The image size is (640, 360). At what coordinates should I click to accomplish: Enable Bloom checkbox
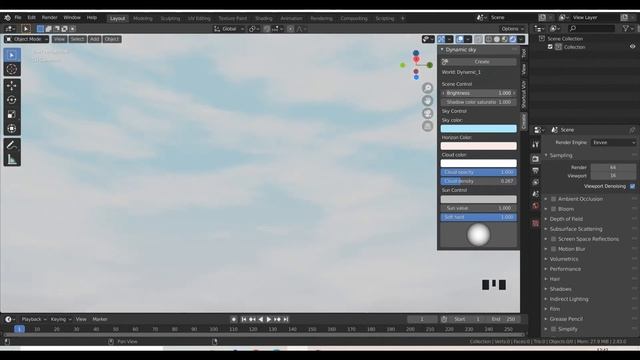553,209
